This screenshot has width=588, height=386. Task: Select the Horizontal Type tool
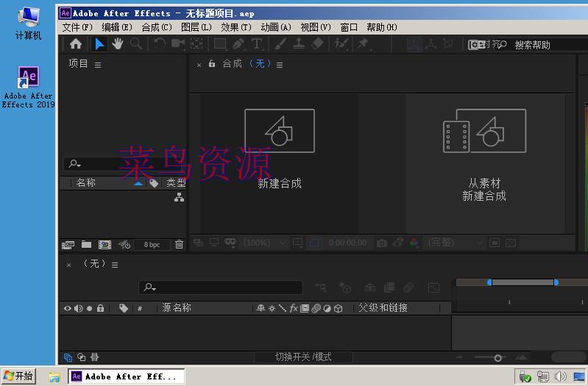point(257,44)
